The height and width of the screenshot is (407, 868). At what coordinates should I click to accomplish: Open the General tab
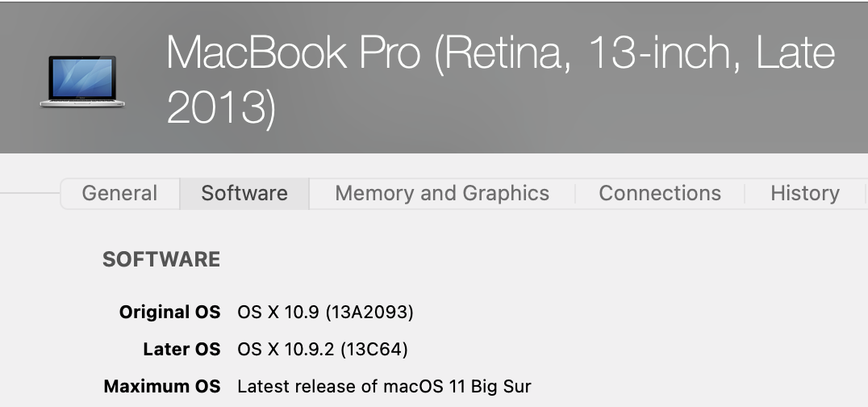119,194
